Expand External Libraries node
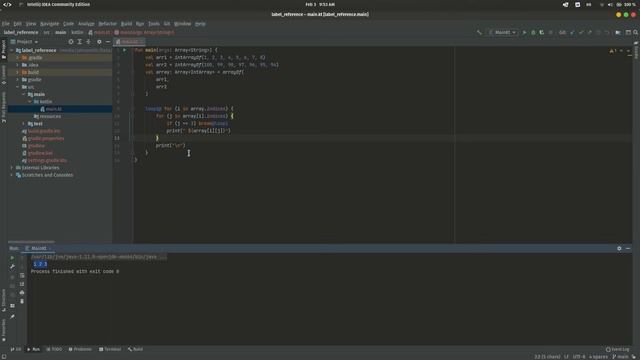Screen dimensions: 640x360 coord(11,168)
